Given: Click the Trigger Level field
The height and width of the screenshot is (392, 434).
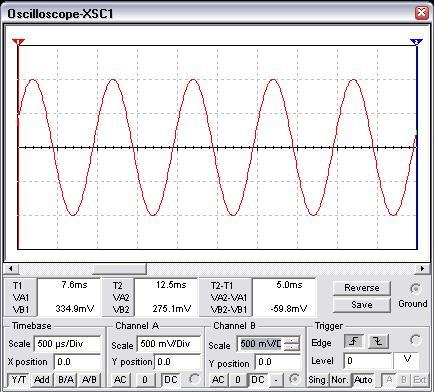Looking at the screenshot, I should [x=368, y=361].
